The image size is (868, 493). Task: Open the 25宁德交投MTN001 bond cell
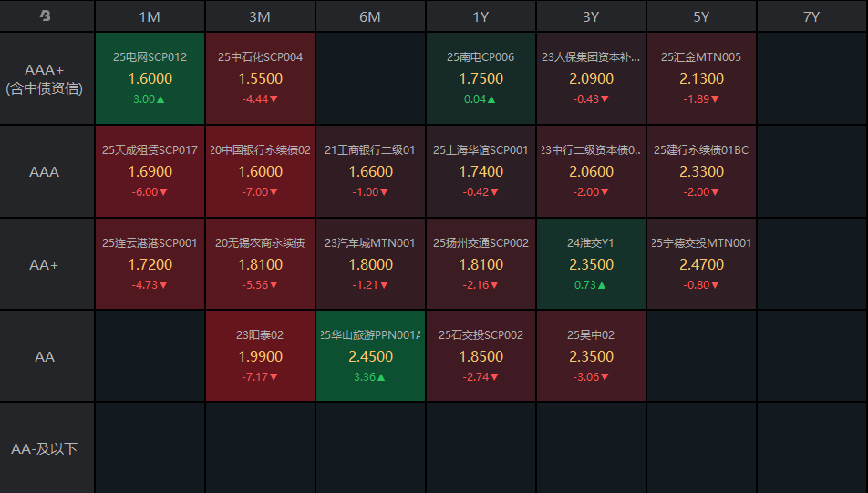(x=701, y=264)
